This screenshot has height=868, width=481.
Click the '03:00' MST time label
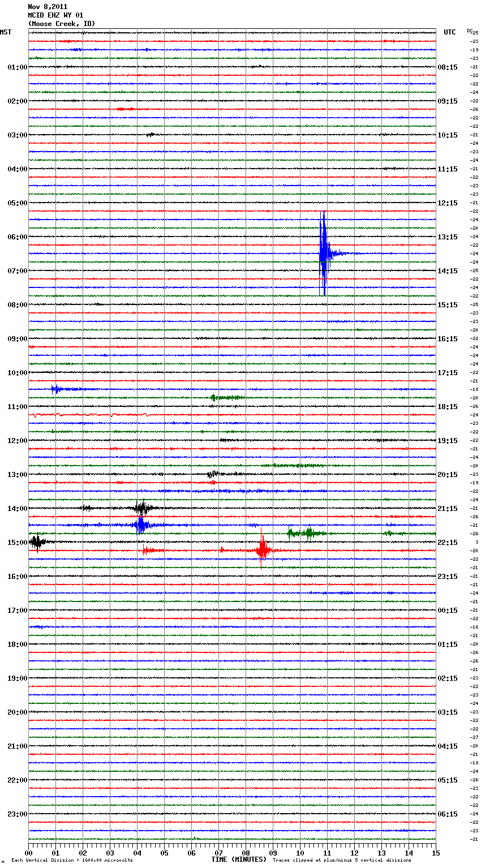[18, 135]
